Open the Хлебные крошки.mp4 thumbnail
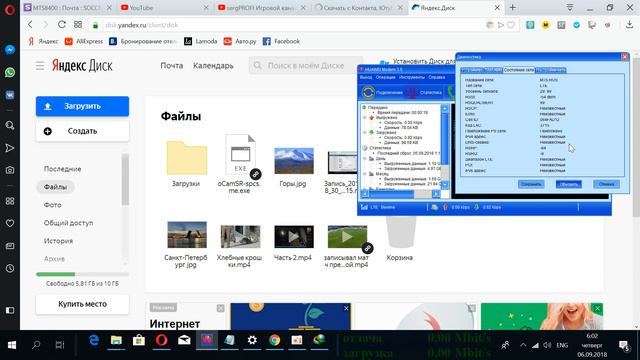 [240, 236]
